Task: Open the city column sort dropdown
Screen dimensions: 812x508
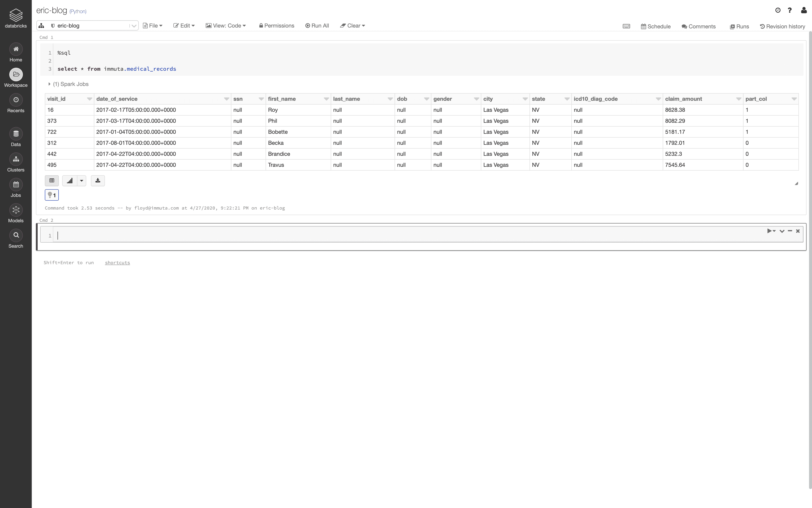Action: pos(525,99)
